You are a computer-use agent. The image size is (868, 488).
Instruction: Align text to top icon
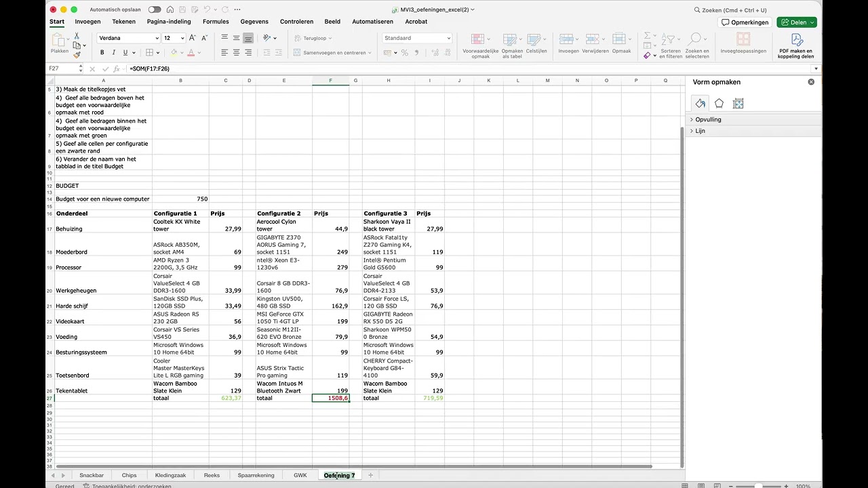[x=224, y=38]
